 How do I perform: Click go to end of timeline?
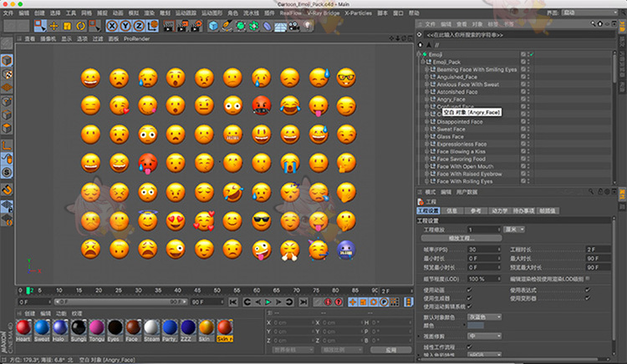point(303,302)
